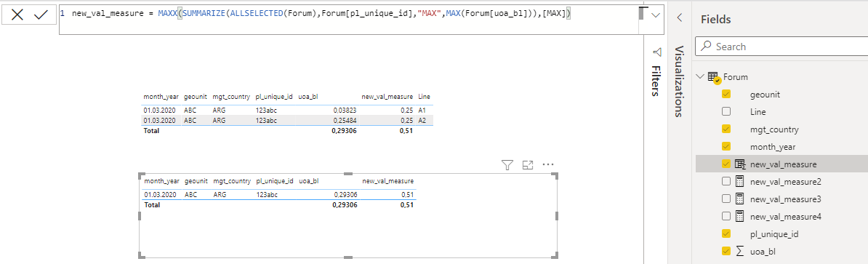This screenshot has height=264, width=868.
Task: Check the new_val_measure4 checkbox
Action: coord(726,217)
